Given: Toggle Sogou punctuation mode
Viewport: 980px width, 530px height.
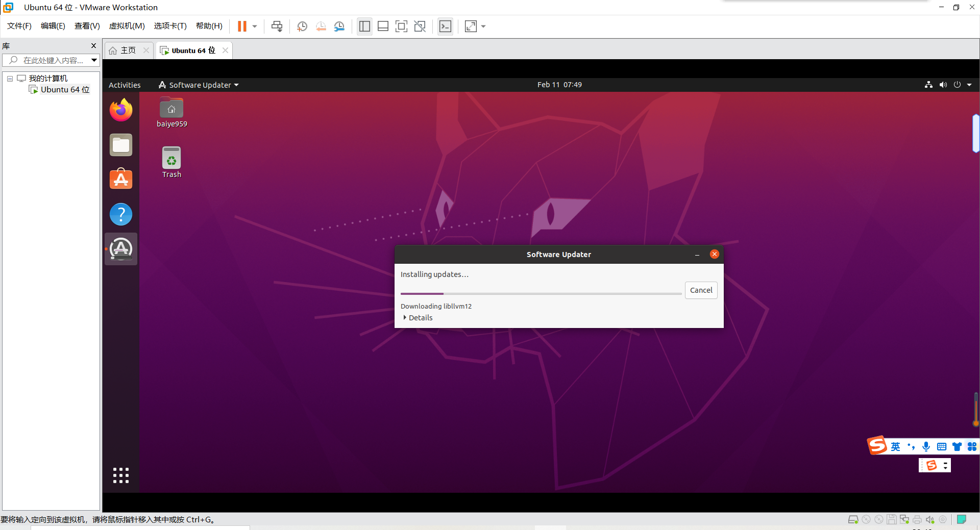Looking at the screenshot, I should [x=911, y=447].
